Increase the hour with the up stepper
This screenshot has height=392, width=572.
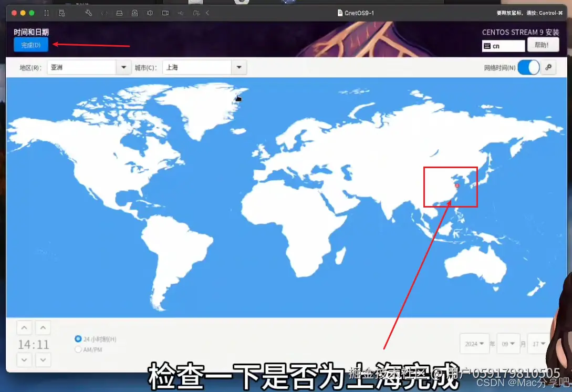24,327
